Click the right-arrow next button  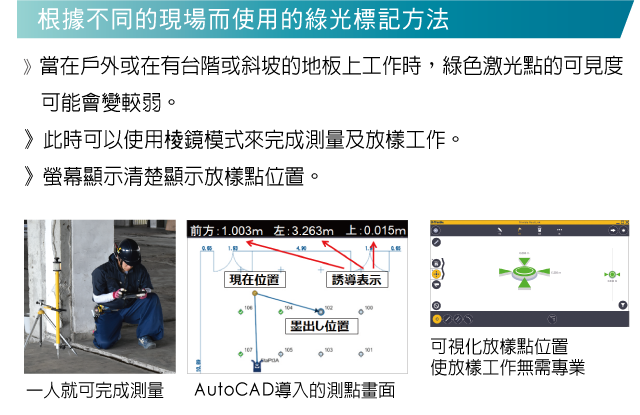tap(613, 231)
